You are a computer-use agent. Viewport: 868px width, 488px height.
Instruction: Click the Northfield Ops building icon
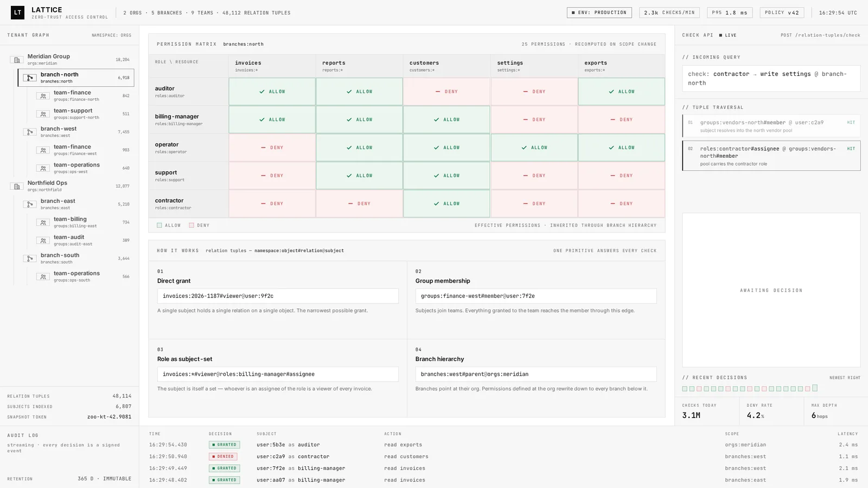[17, 186]
